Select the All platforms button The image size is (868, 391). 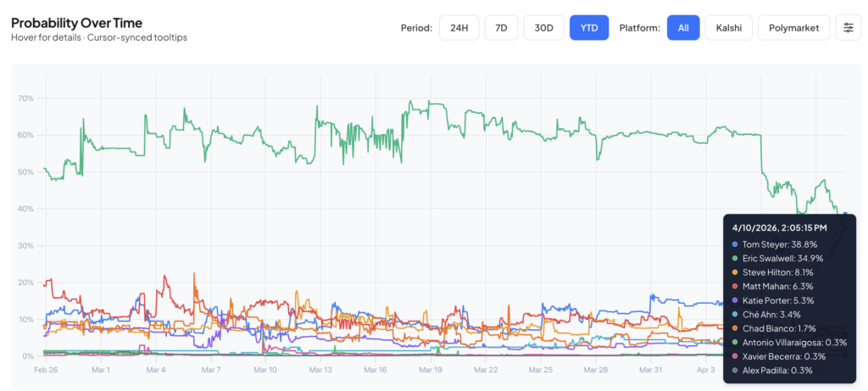coord(682,28)
